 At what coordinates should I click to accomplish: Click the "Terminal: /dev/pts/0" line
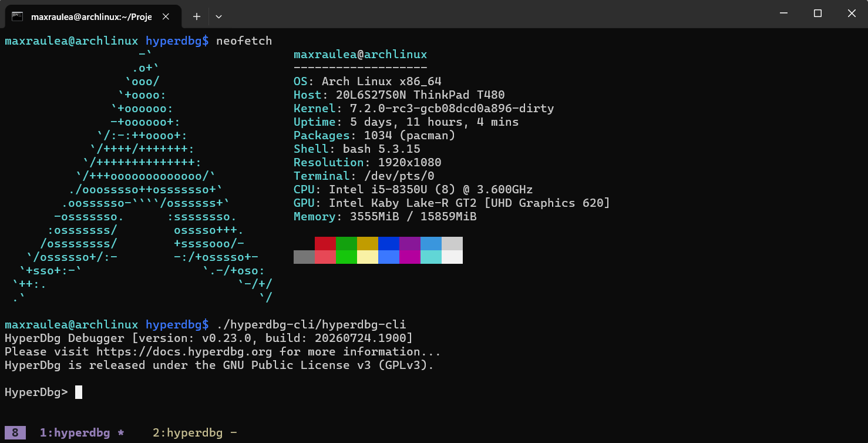click(x=364, y=176)
